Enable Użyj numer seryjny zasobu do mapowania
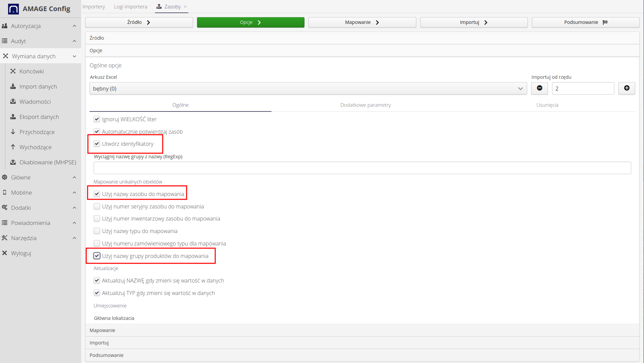Image resolution: width=644 pixels, height=363 pixels. tap(97, 206)
